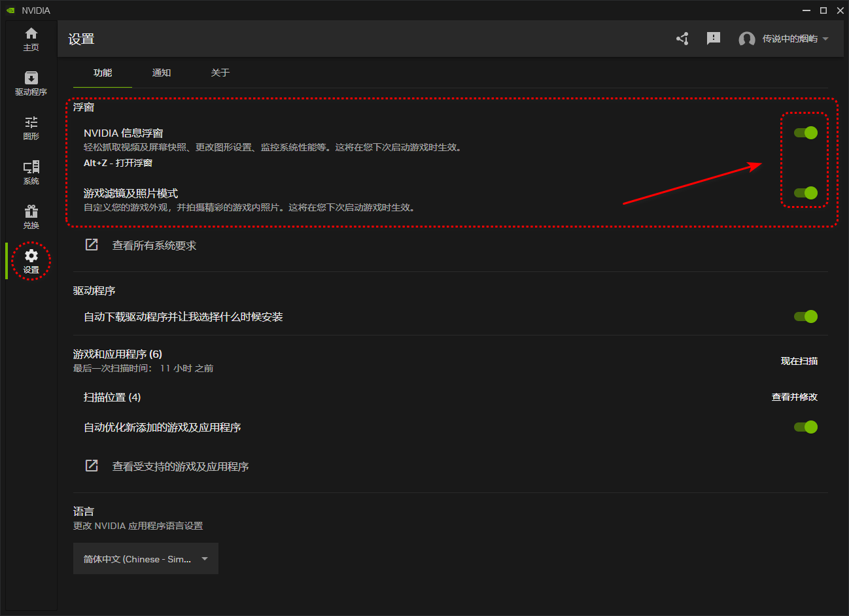Switch to the 功能 tab
The width and height of the screenshot is (849, 616).
103,73
